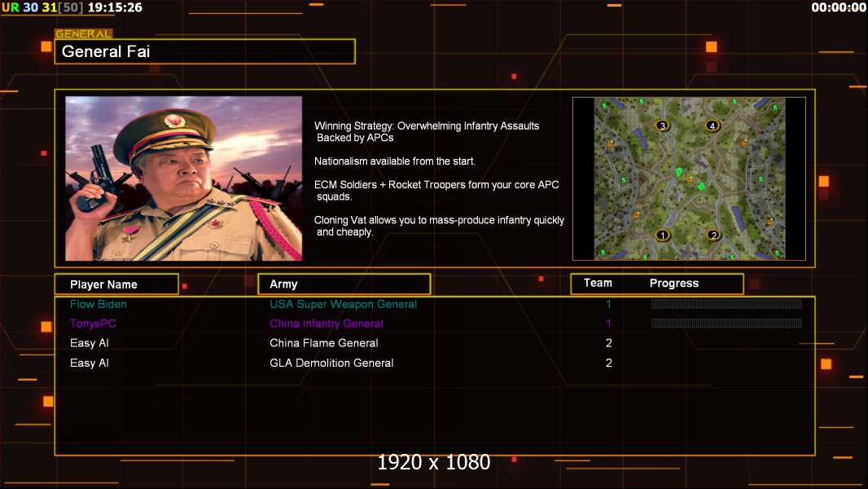
Task: Click the Winning Strategy description text
Action: click(x=427, y=132)
